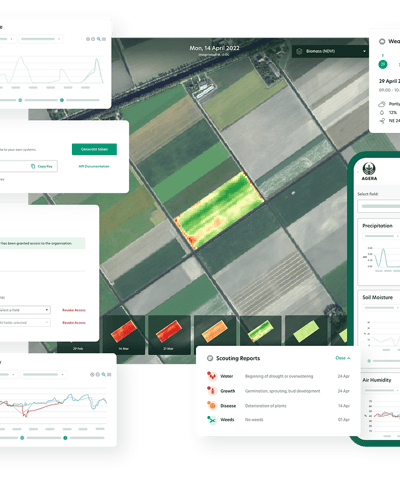Click the 01 Apr date in the Weeds row
Viewport: 400px width, 480px height.
344,420
